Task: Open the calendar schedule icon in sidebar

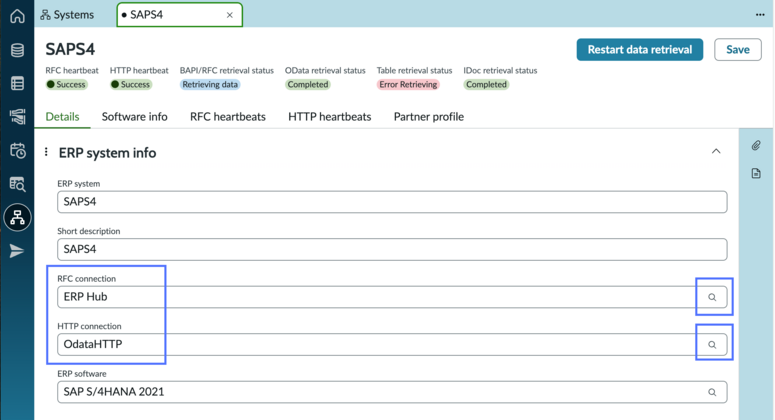Action: [x=17, y=150]
